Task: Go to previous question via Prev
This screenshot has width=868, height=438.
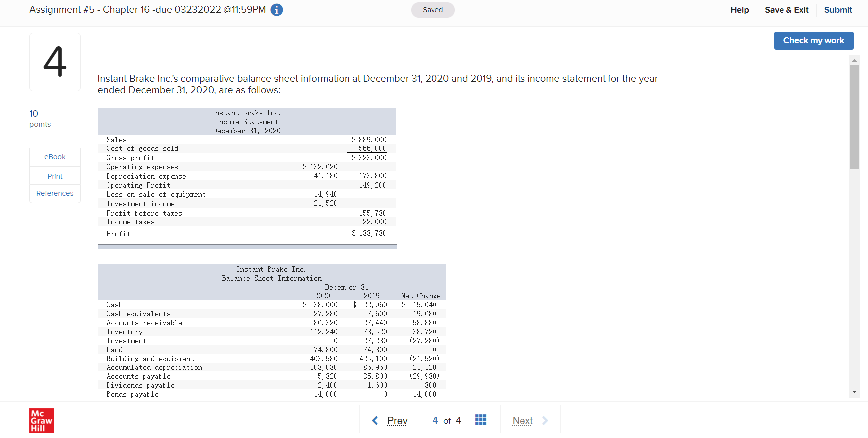Action: [x=397, y=421]
